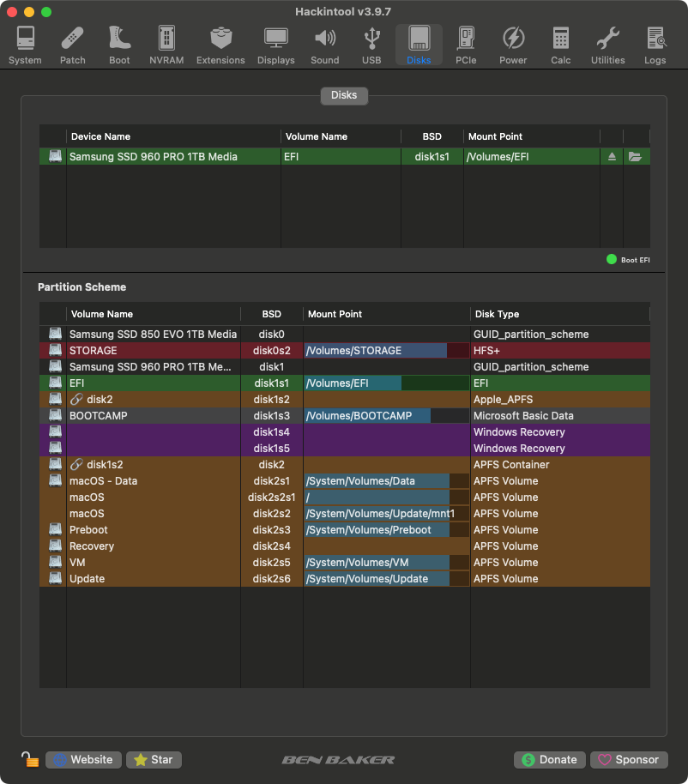The height and width of the screenshot is (784, 688).
Task: Select the macOS disk2s2s1 row
Action: click(x=345, y=498)
